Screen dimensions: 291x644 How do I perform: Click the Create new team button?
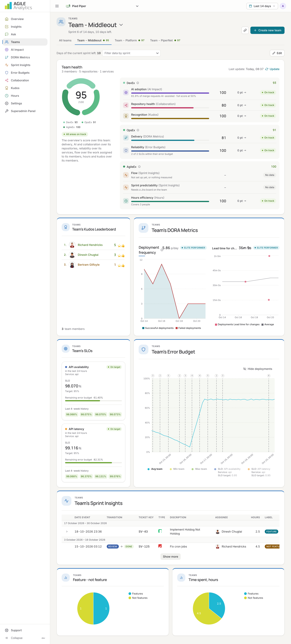[x=267, y=30]
